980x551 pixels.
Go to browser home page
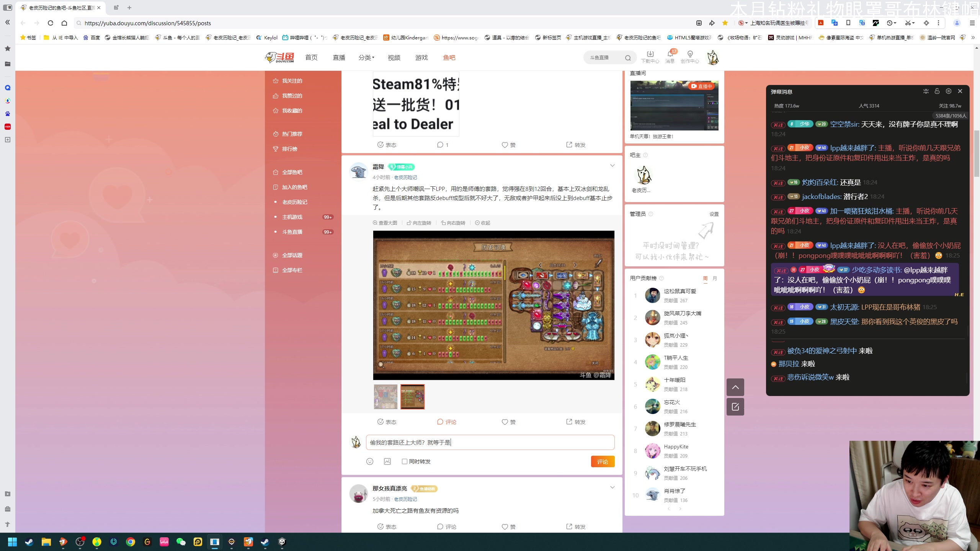[64, 23]
